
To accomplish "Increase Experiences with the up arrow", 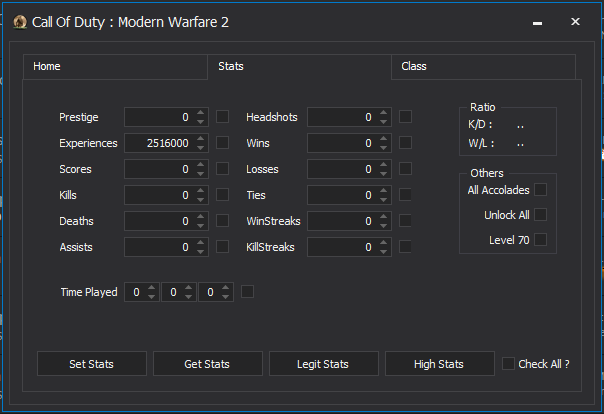I will coord(200,138).
